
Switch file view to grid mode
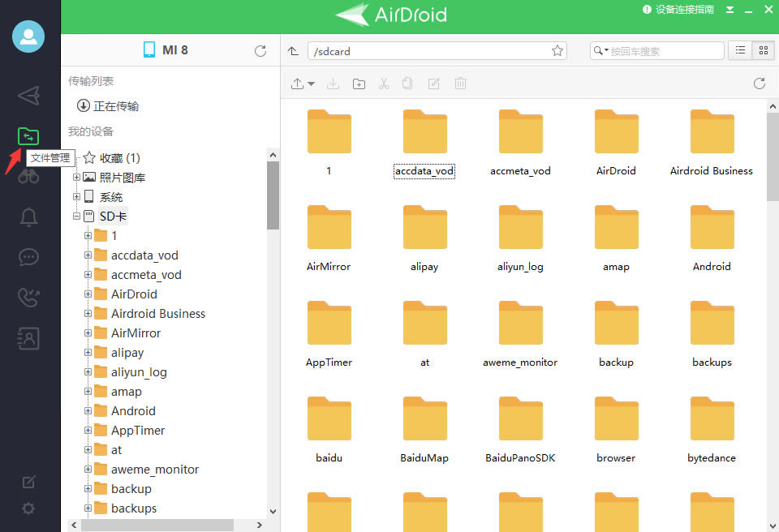point(763,50)
